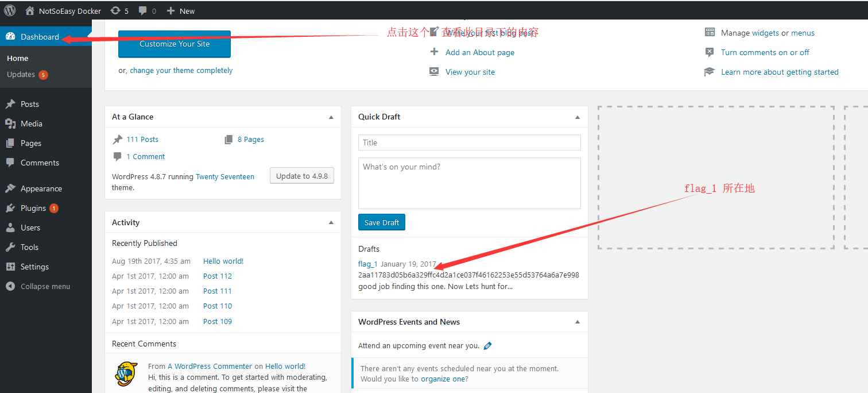Open the Home submenu item
The height and width of the screenshot is (393, 868).
tap(18, 58)
